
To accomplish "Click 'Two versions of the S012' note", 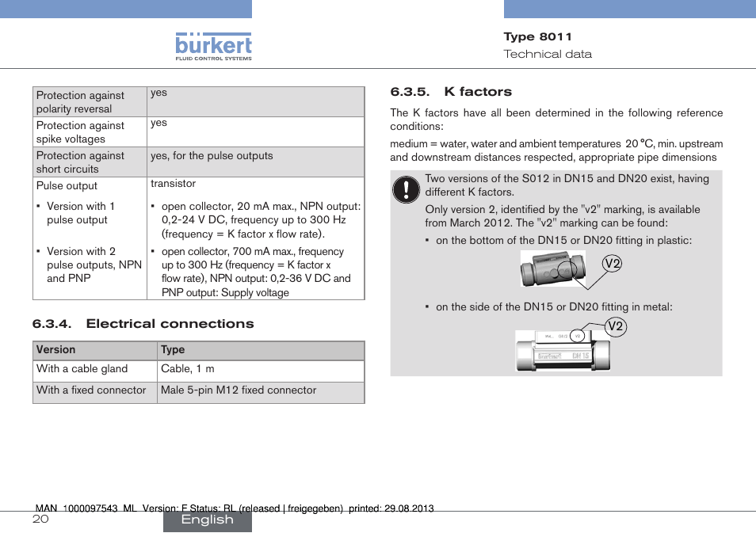I will [567, 185].
